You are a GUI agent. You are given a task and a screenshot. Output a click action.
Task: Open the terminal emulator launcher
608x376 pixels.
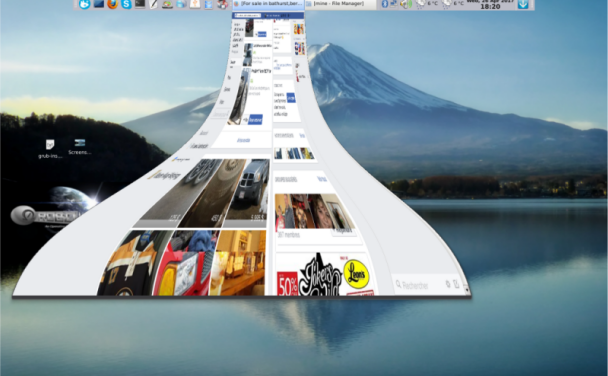tap(140, 4)
